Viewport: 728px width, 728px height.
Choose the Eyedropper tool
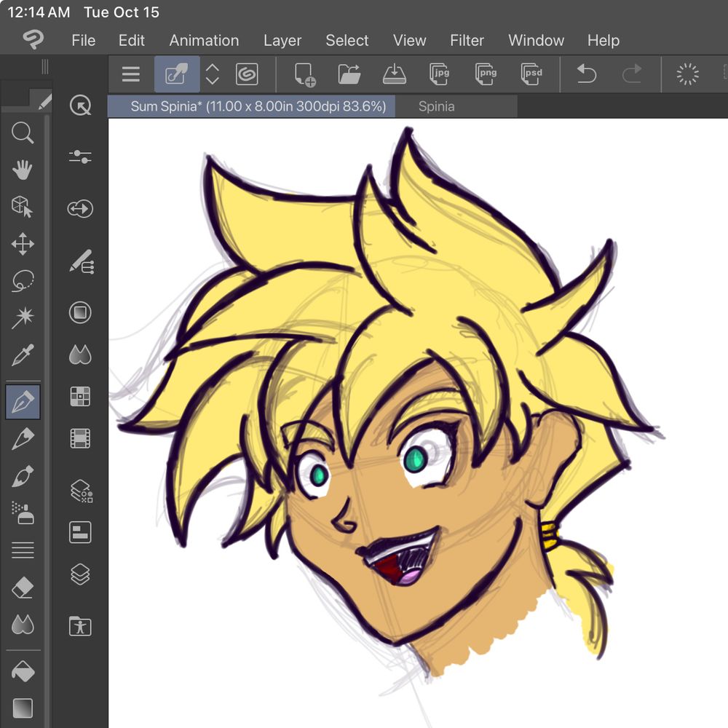point(23,356)
